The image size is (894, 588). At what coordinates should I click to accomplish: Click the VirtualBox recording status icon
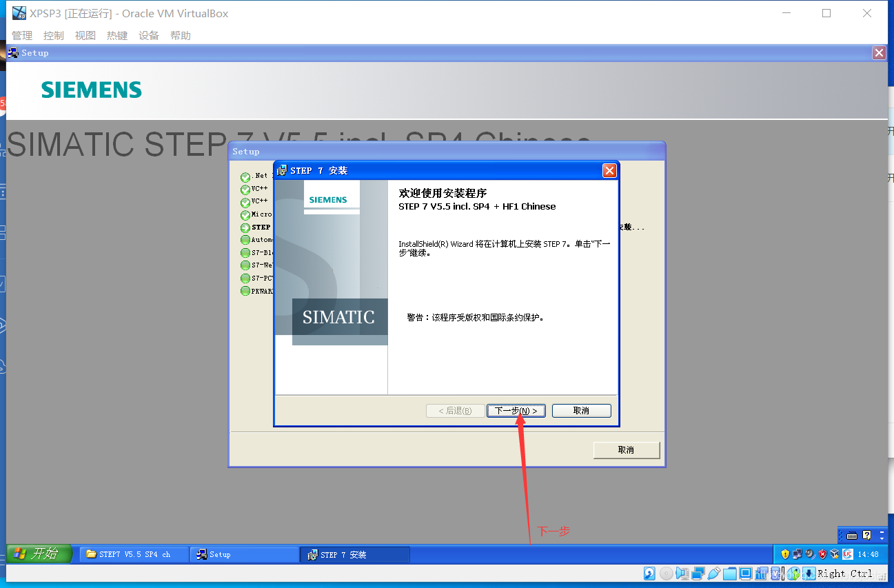(762, 573)
